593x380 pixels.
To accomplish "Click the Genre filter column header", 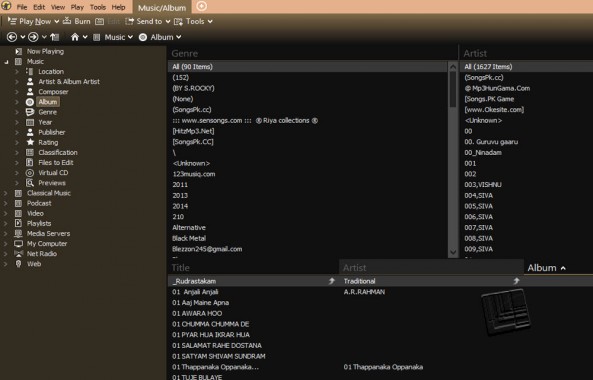I will click(x=312, y=53).
